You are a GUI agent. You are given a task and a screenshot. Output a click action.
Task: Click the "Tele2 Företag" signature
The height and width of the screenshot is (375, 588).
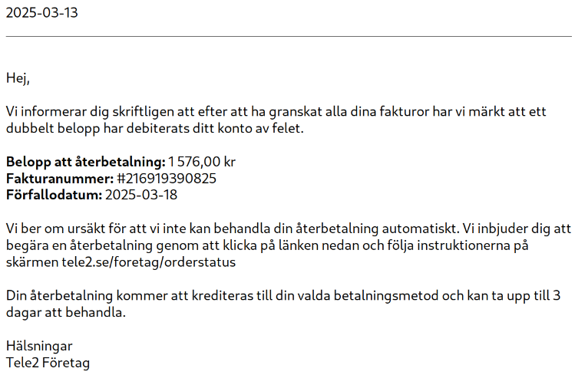point(48,363)
